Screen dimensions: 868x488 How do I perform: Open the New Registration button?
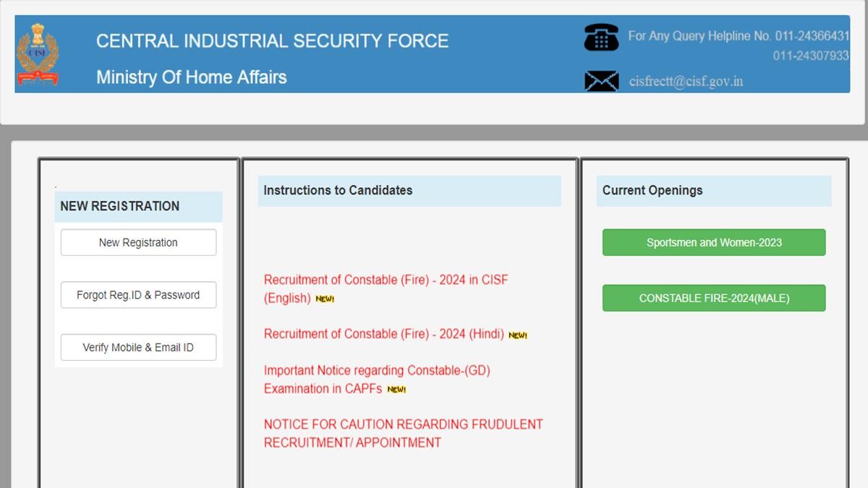click(138, 243)
